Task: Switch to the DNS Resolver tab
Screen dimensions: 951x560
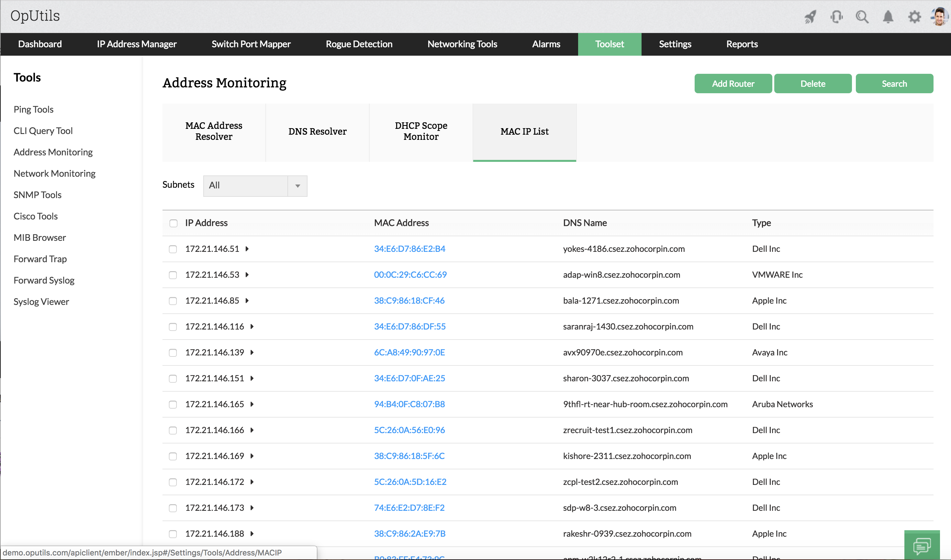Action: tap(317, 132)
